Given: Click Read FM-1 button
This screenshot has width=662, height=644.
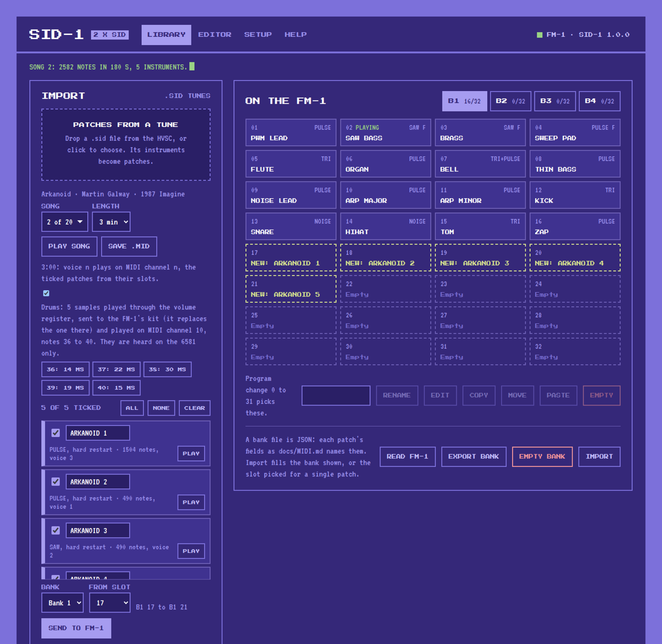Looking at the screenshot, I should [x=407, y=457].
